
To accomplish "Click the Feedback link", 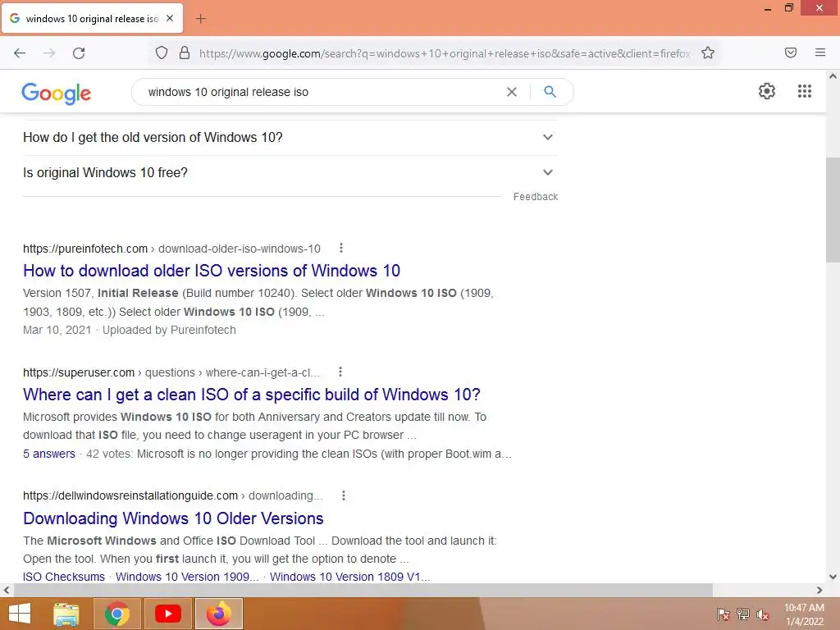I will (535, 197).
